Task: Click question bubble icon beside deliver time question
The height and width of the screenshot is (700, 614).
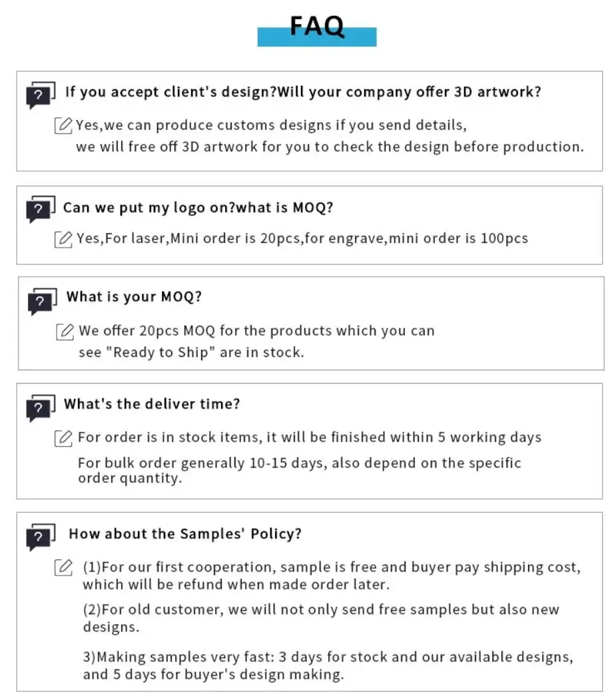Action: click(40, 407)
